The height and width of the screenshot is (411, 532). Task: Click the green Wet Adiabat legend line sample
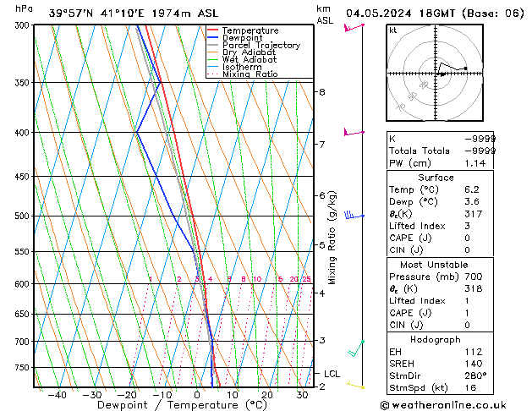pyautogui.click(x=212, y=59)
